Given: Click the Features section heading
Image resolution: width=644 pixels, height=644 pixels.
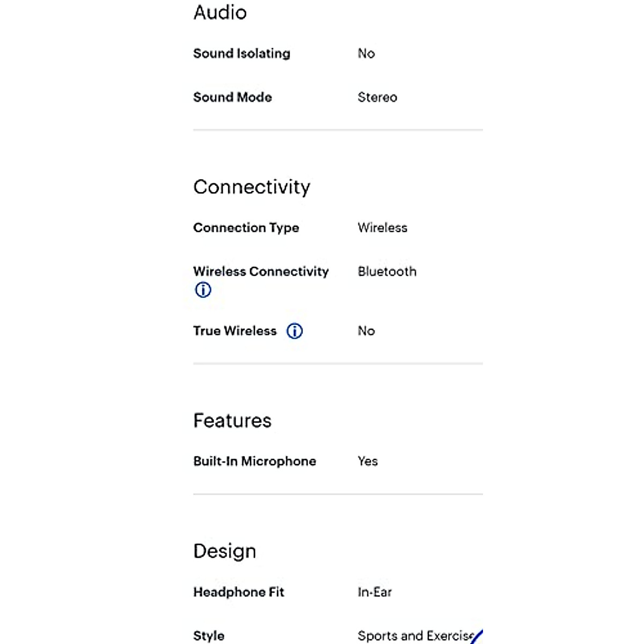Looking at the screenshot, I should 232,420.
